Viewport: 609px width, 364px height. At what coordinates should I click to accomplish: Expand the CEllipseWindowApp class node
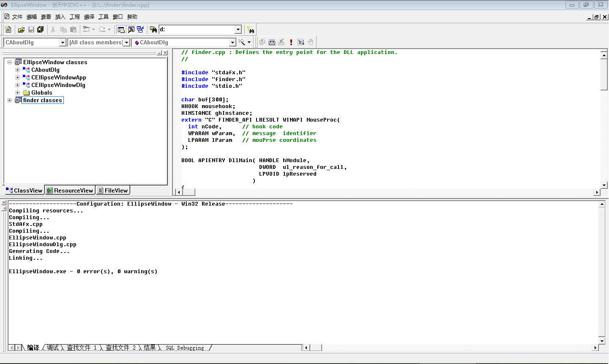[17, 77]
